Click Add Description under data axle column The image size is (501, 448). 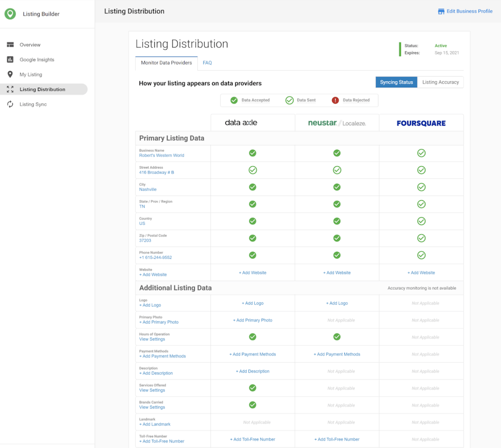pyautogui.click(x=253, y=371)
